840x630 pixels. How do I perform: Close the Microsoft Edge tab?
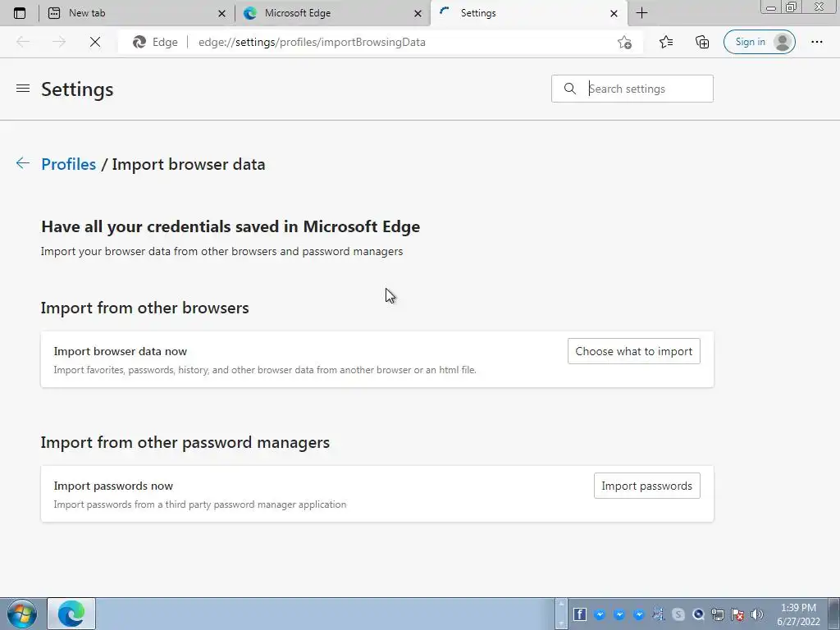coord(418,13)
